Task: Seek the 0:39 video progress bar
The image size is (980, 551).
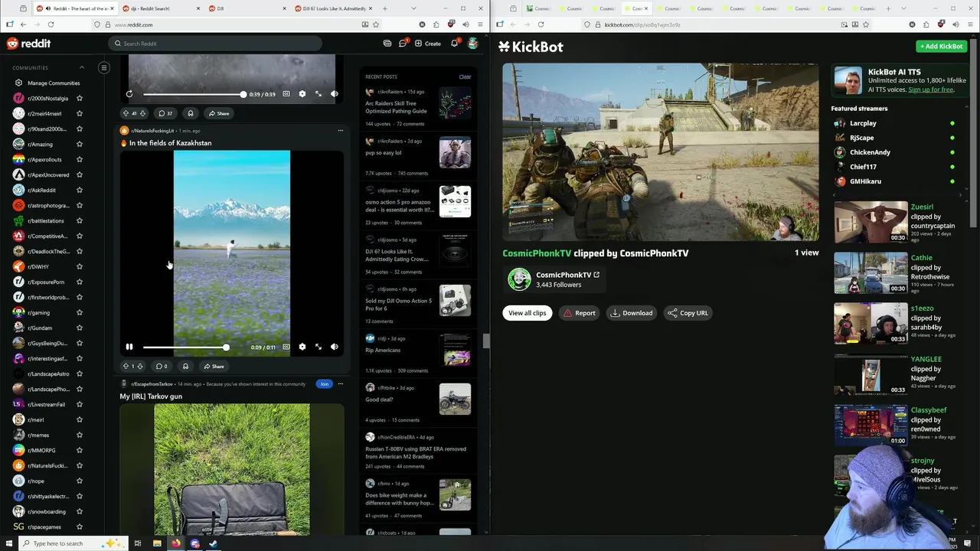Action: point(193,94)
